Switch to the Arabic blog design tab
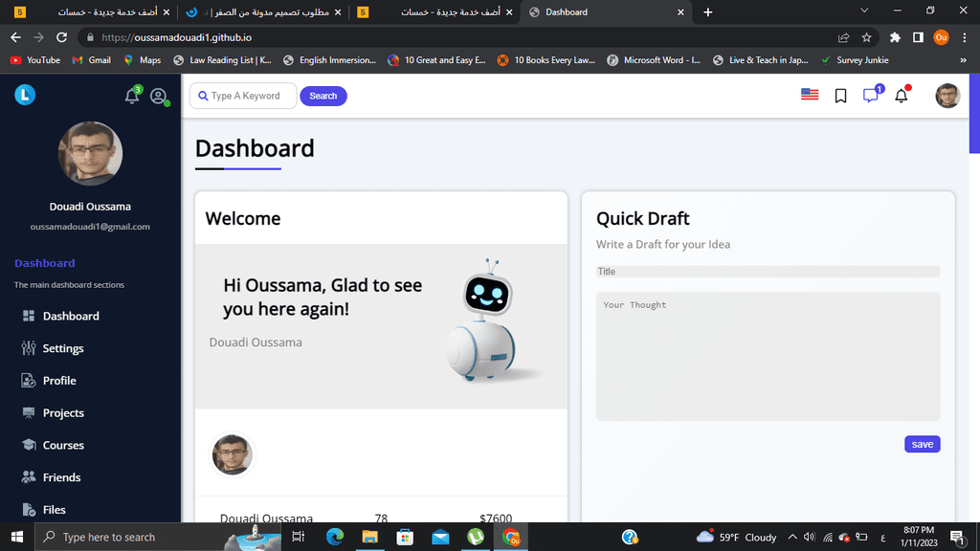 pos(262,11)
